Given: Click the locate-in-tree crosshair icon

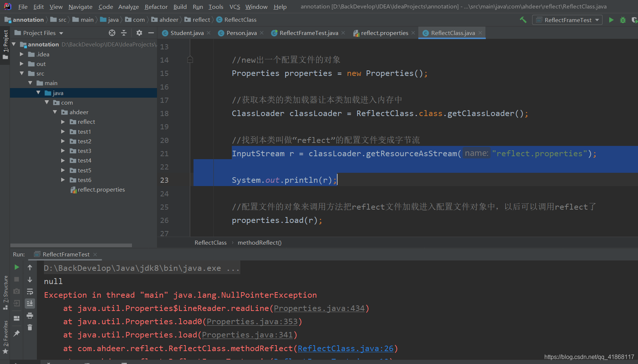Looking at the screenshot, I should 112,33.
